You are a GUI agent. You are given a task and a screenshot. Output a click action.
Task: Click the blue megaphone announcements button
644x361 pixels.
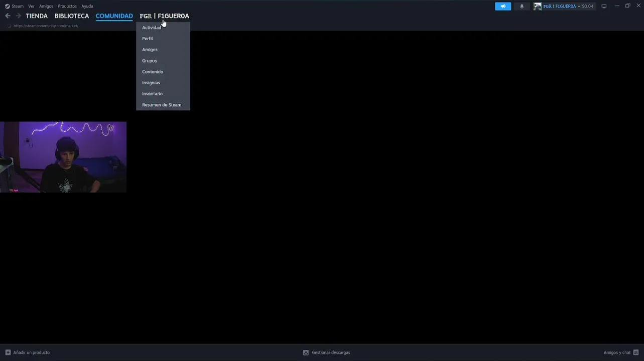pyautogui.click(x=503, y=6)
